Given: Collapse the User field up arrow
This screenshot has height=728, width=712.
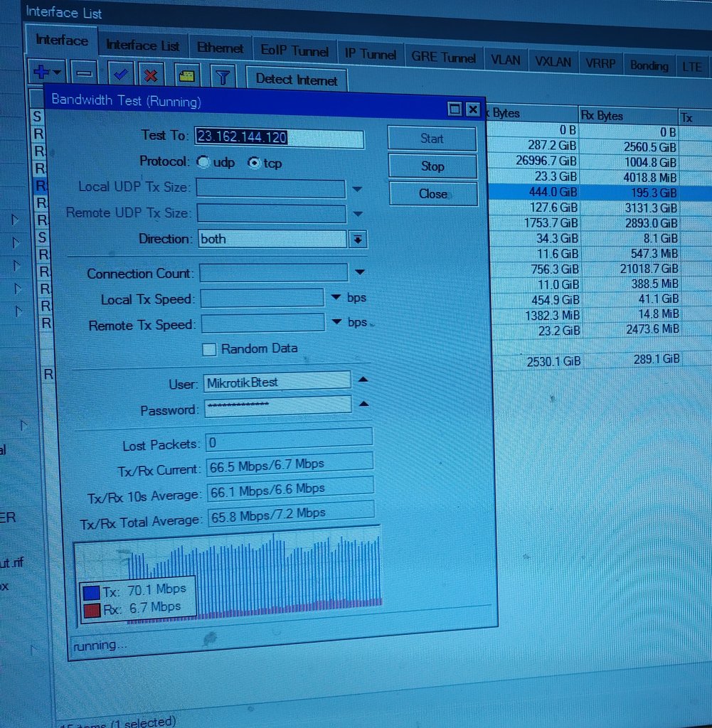Looking at the screenshot, I should [x=363, y=380].
